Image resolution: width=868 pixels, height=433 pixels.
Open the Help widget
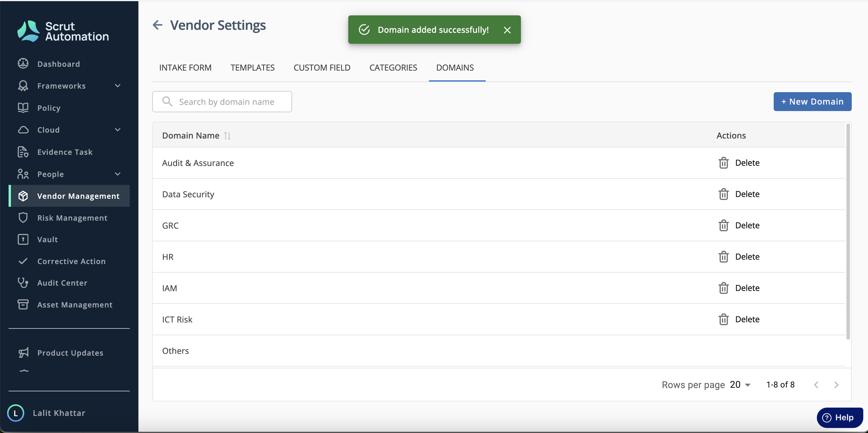[840, 418]
